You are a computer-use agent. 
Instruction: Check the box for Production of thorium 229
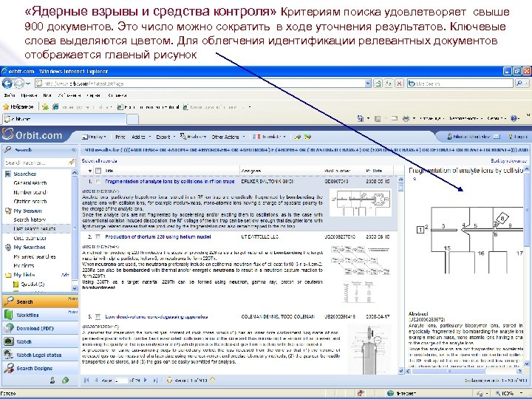[x=98, y=236]
